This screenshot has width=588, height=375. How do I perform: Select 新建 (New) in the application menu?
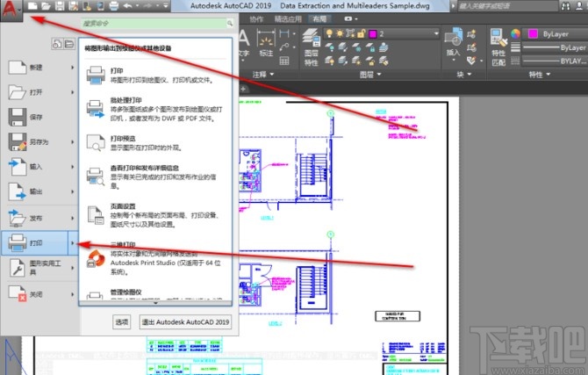41,68
